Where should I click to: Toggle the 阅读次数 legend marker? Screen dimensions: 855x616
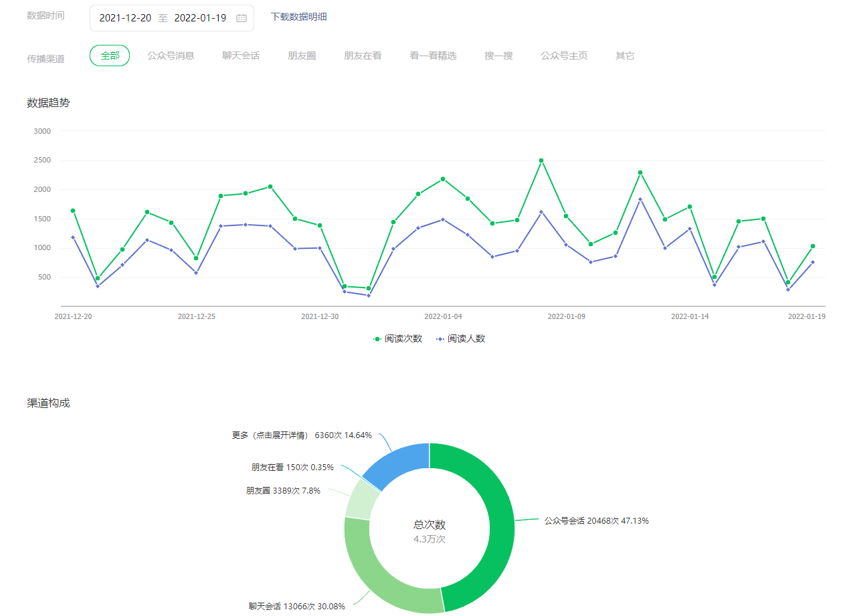coord(378,339)
